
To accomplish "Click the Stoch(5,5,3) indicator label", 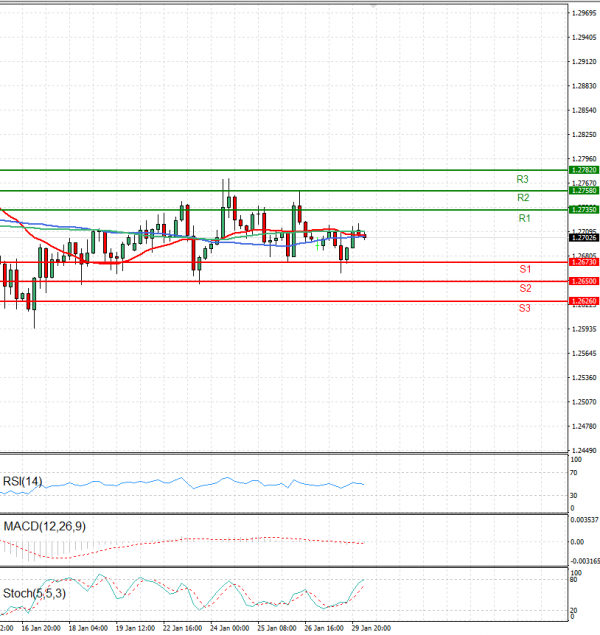I will [x=34, y=593].
